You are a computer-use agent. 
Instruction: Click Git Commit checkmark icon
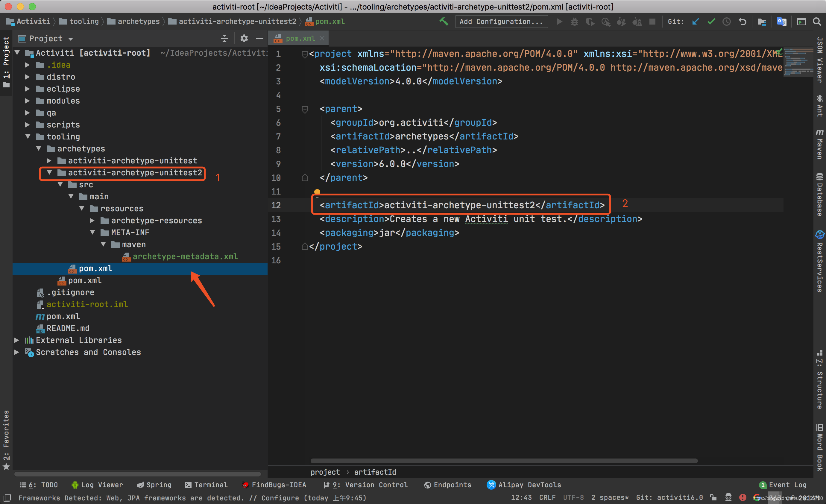(x=711, y=22)
